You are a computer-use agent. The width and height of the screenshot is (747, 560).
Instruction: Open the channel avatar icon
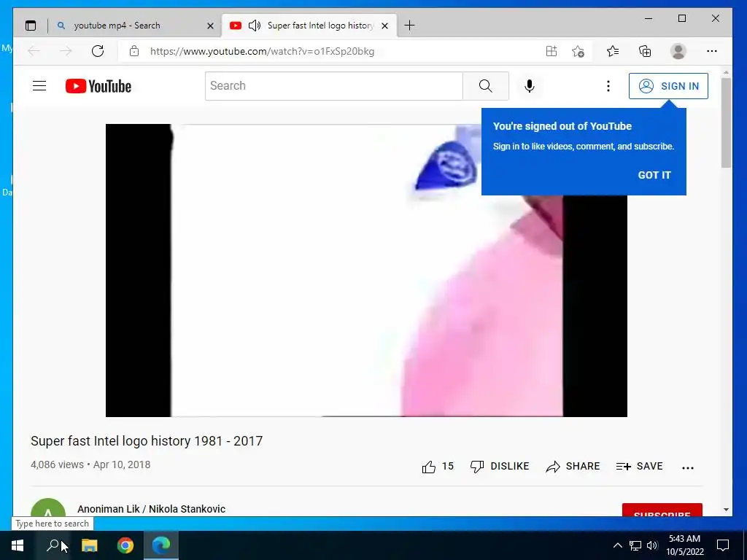coord(48,507)
